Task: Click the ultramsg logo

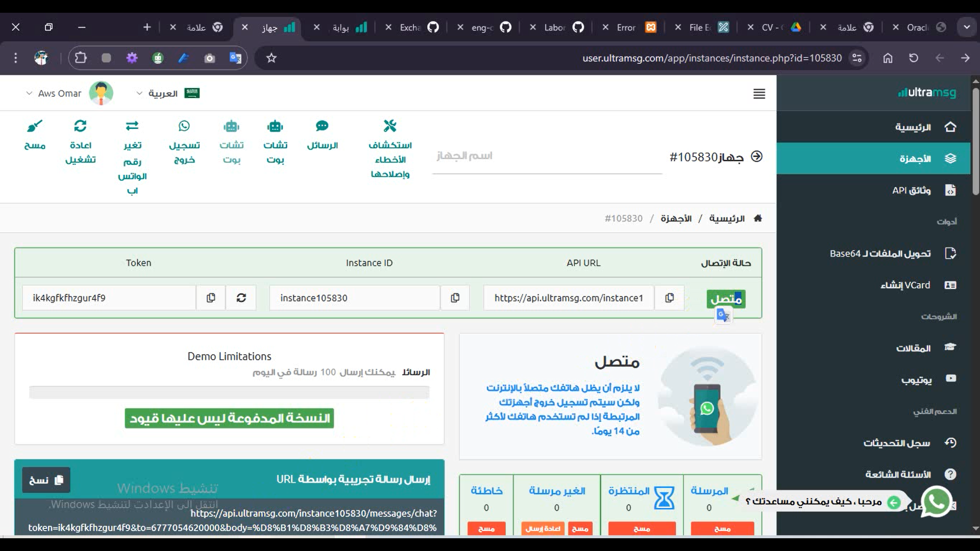Action: 927,92
